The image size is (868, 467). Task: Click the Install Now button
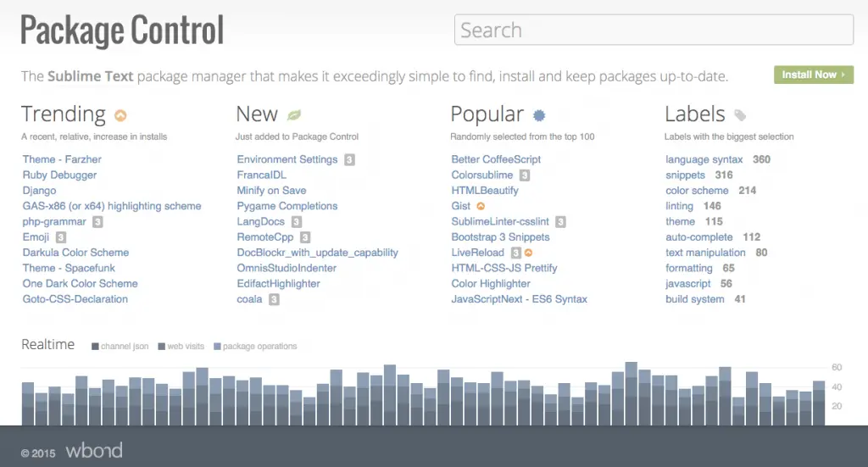click(x=814, y=75)
